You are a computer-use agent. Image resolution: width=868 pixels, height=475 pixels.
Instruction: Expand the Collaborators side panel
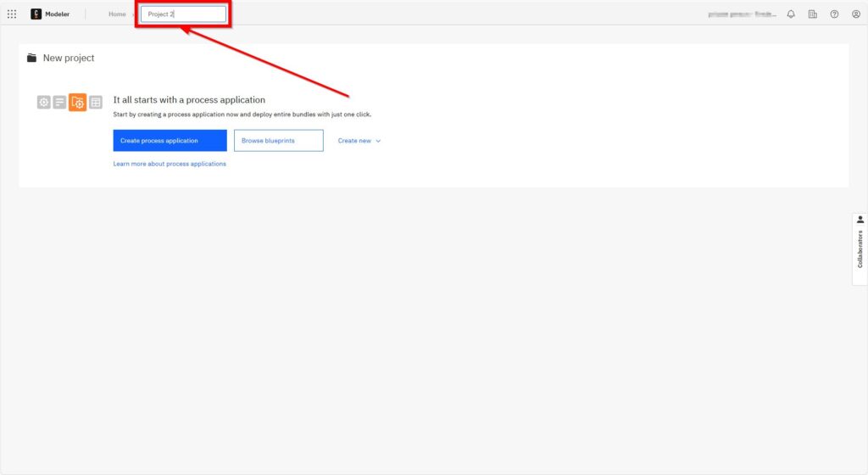860,249
